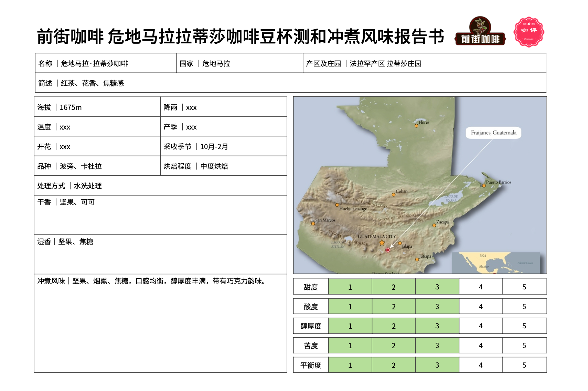Click the Puerto Barrios map label

click(499, 182)
